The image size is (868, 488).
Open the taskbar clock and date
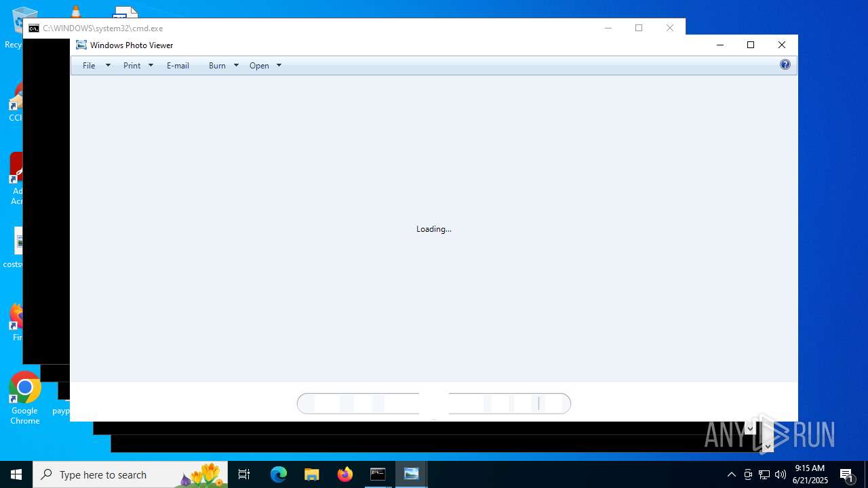(x=810, y=474)
